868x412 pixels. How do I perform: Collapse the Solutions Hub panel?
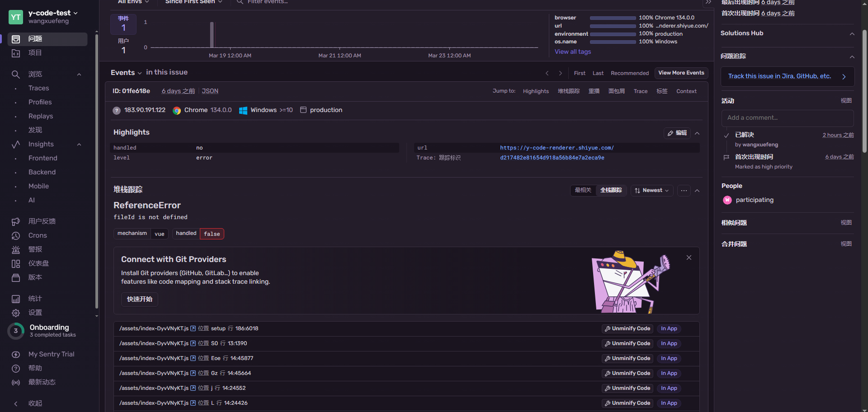click(852, 33)
